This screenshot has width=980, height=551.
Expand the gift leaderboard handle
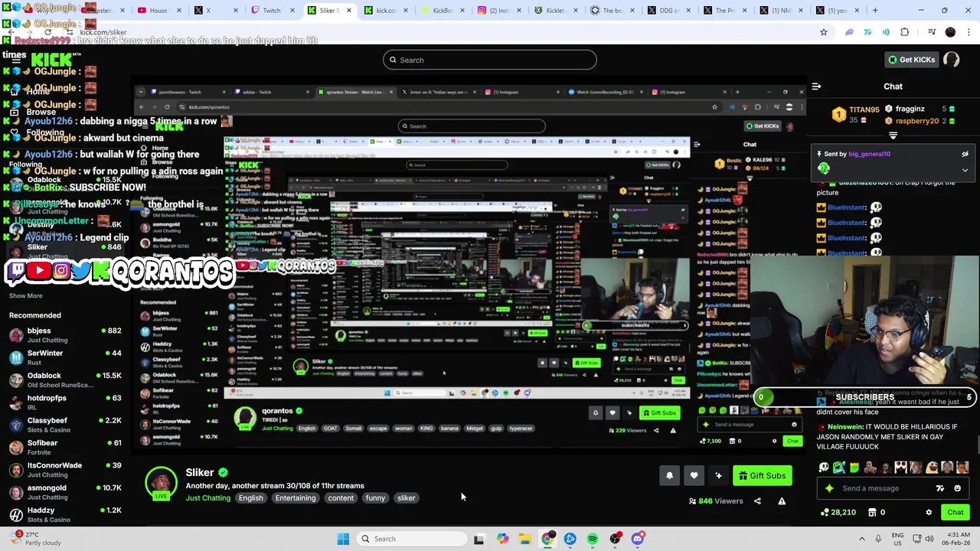[893, 135]
